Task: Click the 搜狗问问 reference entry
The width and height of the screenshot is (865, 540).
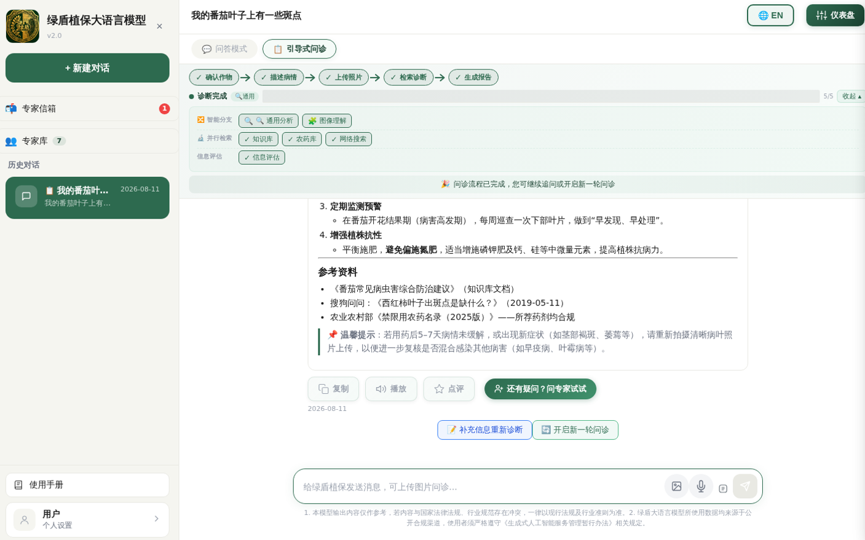Action: [448, 303]
